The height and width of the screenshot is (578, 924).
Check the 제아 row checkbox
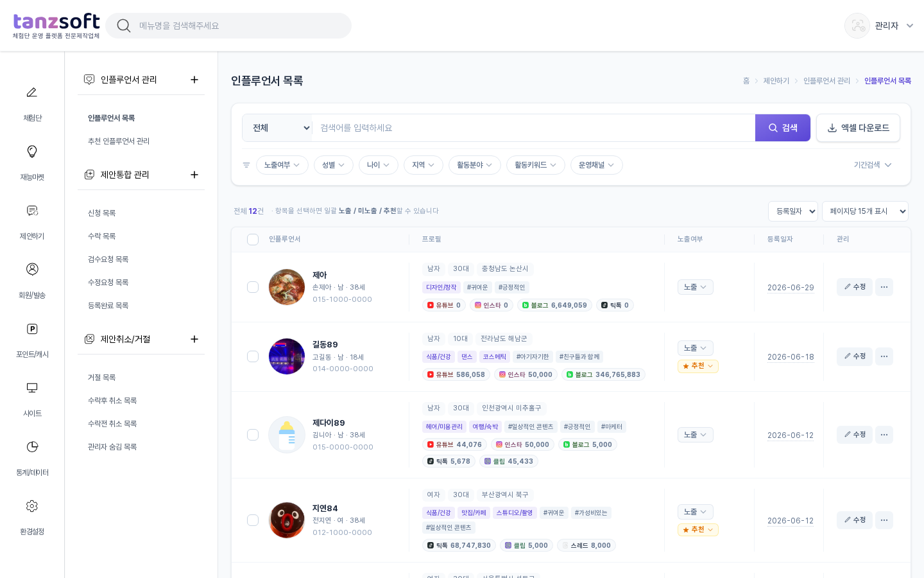pyautogui.click(x=253, y=287)
